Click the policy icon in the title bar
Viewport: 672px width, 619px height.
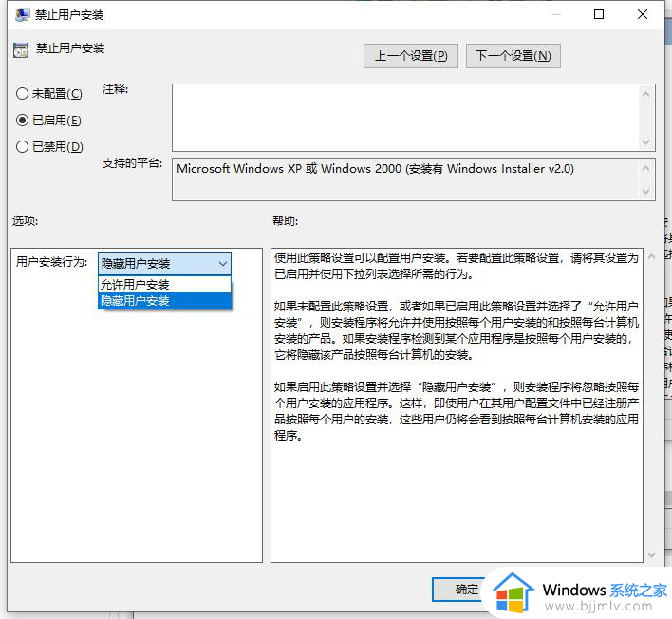coord(21,15)
